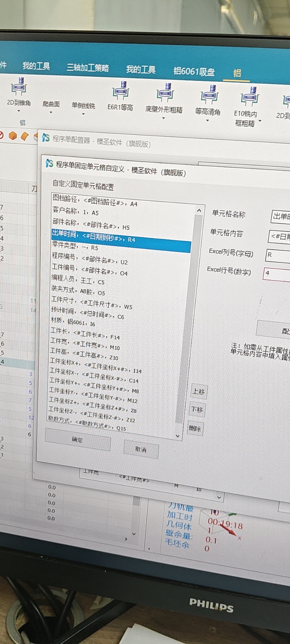
Task: Click the list scrollbar up arrow
Action: click(199, 211)
